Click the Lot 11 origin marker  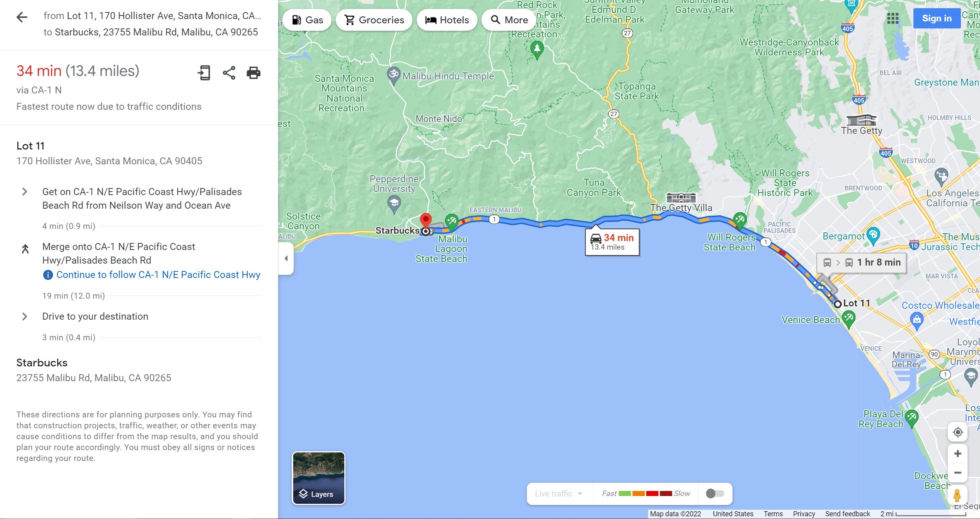tap(837, 304)
